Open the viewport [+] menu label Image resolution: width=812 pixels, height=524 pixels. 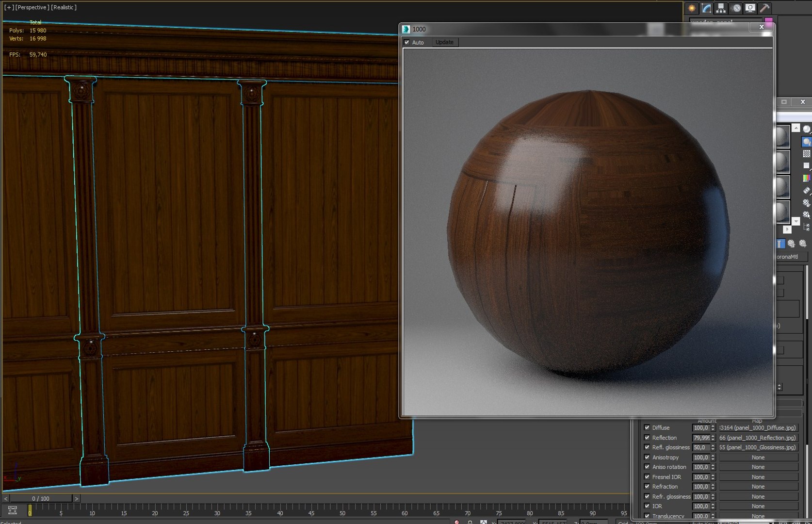point(9,7)
